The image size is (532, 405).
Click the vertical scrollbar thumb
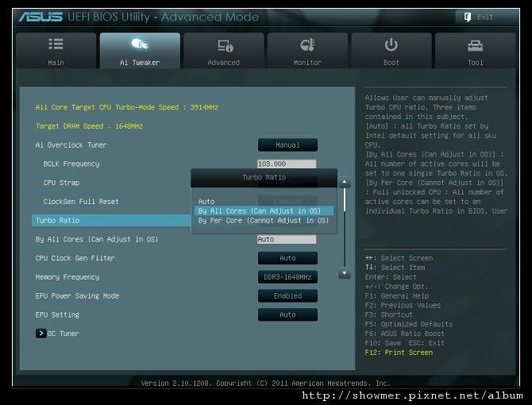point(345,200)
